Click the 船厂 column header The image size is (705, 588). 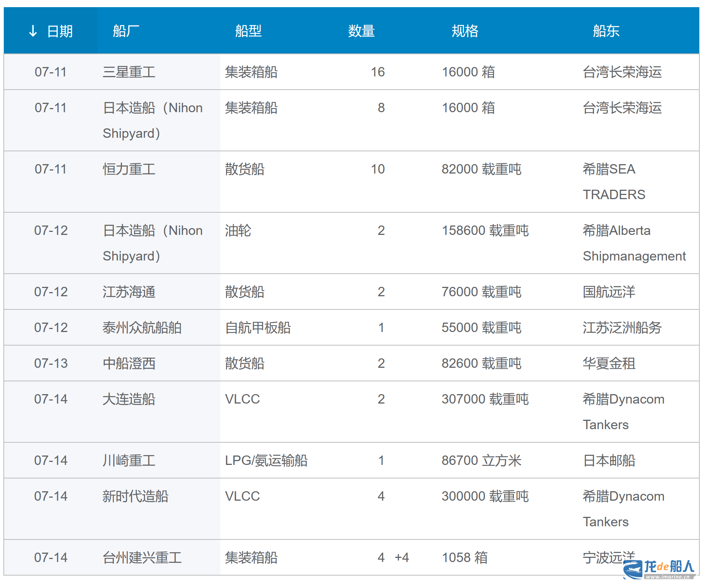tap(126, 31)
